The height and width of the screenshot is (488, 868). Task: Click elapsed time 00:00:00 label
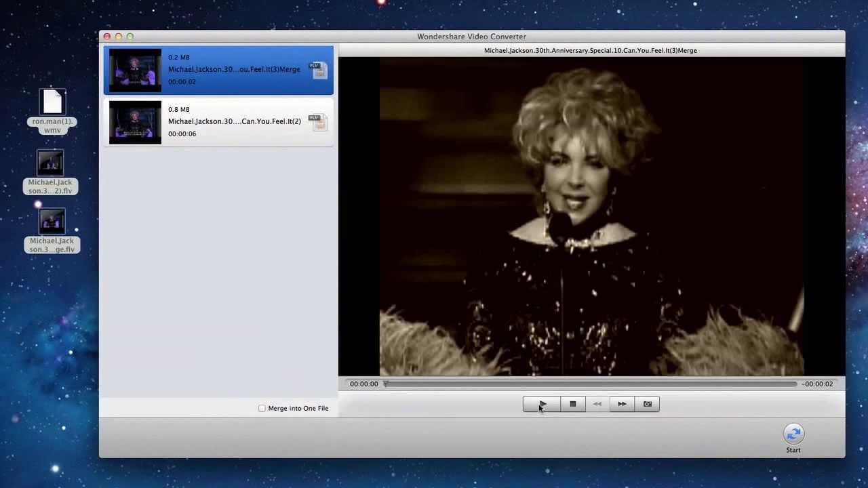[364, 384]
